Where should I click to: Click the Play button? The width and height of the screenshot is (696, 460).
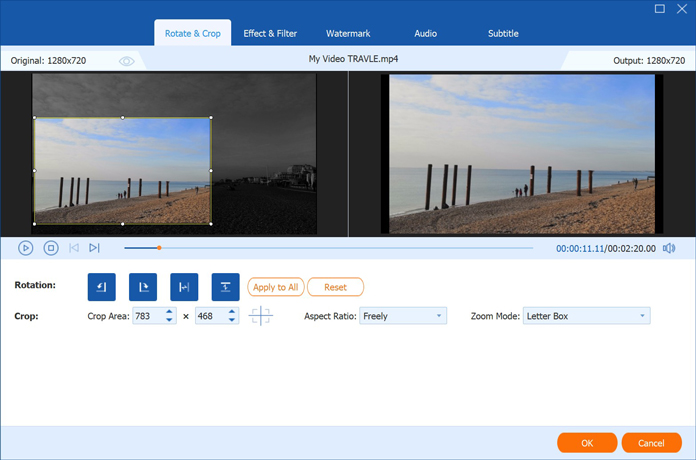coord(26,248)
